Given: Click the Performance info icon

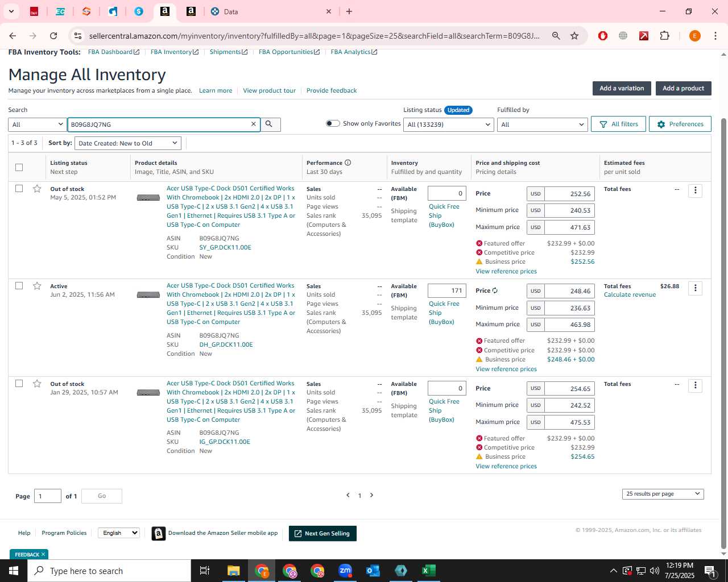Looking at the screenshot, I should pos(348,163).
